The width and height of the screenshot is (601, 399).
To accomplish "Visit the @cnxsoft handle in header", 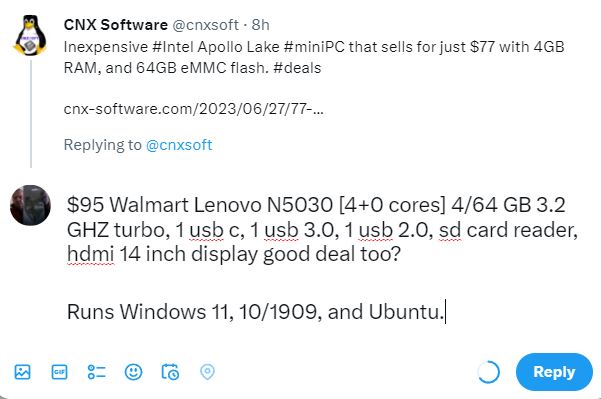I will (205, 25).
